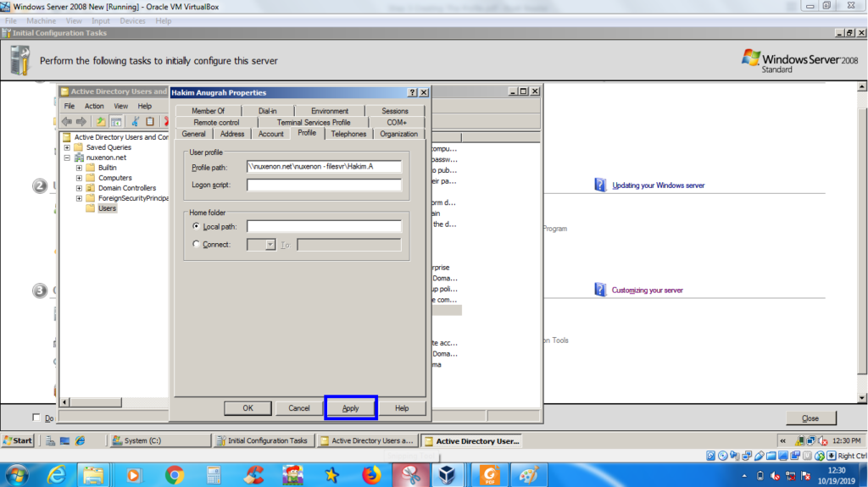Click the host Windows Start orb
The height and width of the screenshot is (487, 868).
coord(18,475)
